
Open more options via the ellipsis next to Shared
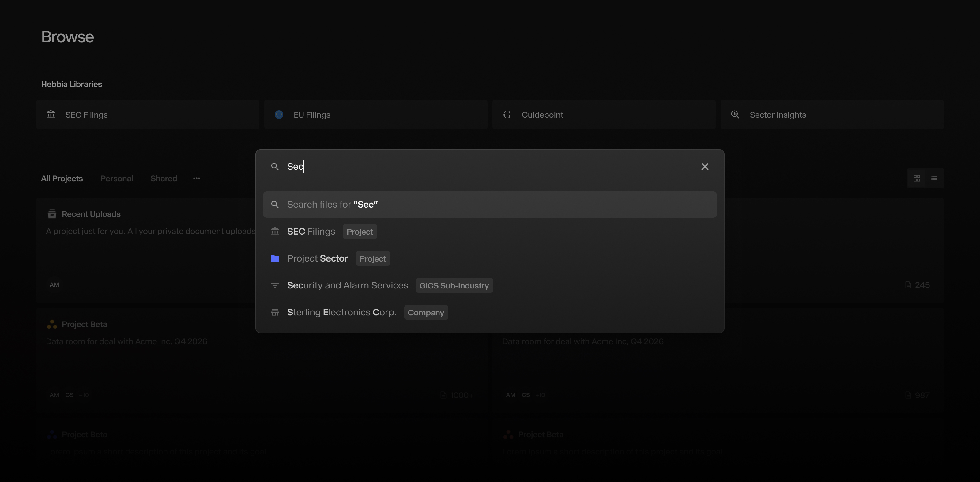tap(196, 179)
